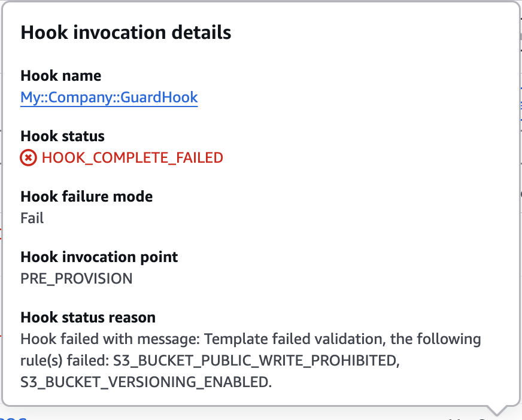
Task: Select the Hook status heading
Action: [x=62, y=136]
